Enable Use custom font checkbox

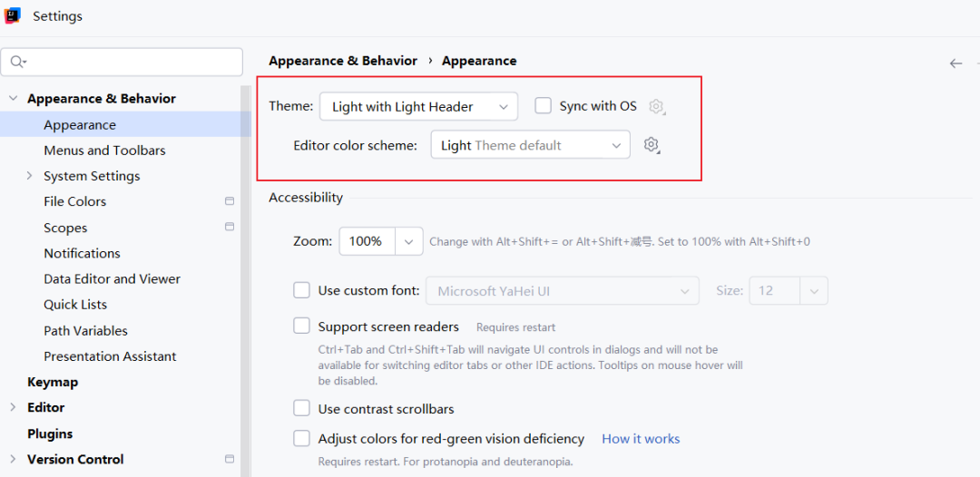click(x=302, y=290)
